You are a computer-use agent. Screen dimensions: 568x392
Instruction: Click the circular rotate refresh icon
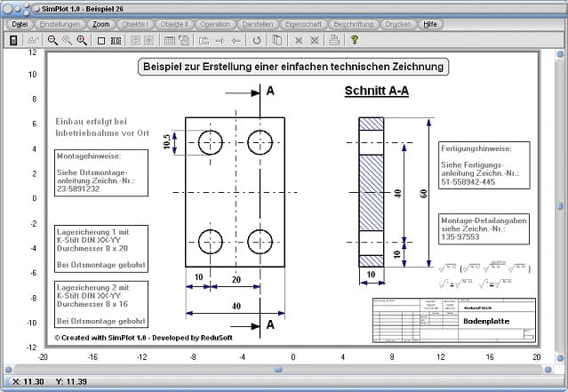[x=257, y=40]
